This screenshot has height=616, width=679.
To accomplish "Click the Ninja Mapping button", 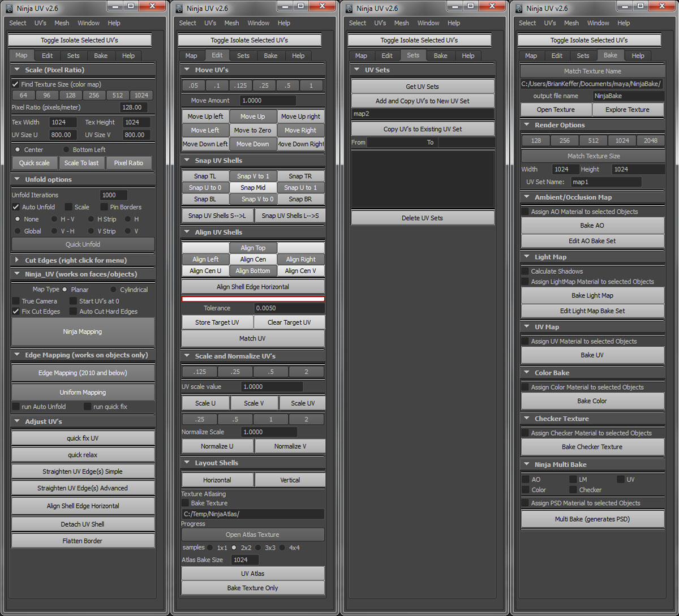I will point(83,331).
